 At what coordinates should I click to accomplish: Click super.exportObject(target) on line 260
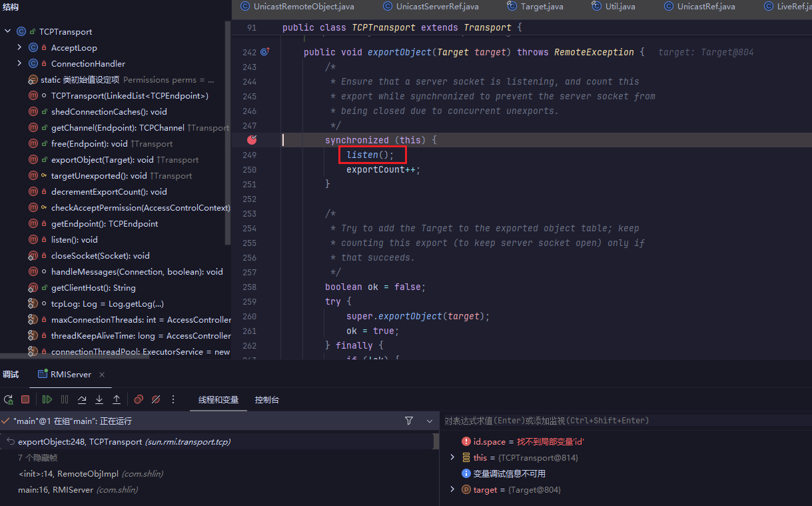click(x=418, y=316)
